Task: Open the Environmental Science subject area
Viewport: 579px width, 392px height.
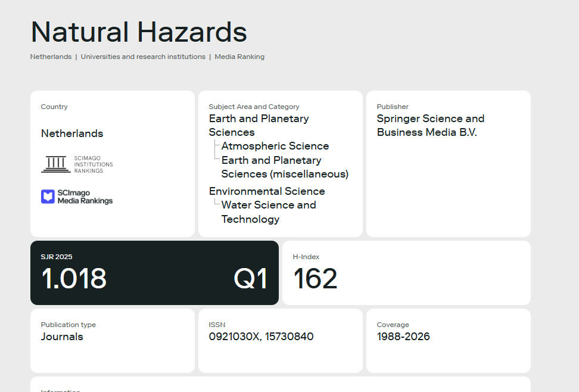Action: tap(267, 191)
